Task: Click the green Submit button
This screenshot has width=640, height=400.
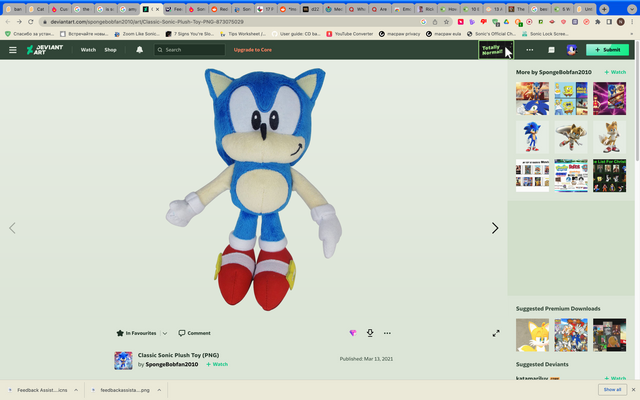Action: pyautogui.click(x=607, y=49)
